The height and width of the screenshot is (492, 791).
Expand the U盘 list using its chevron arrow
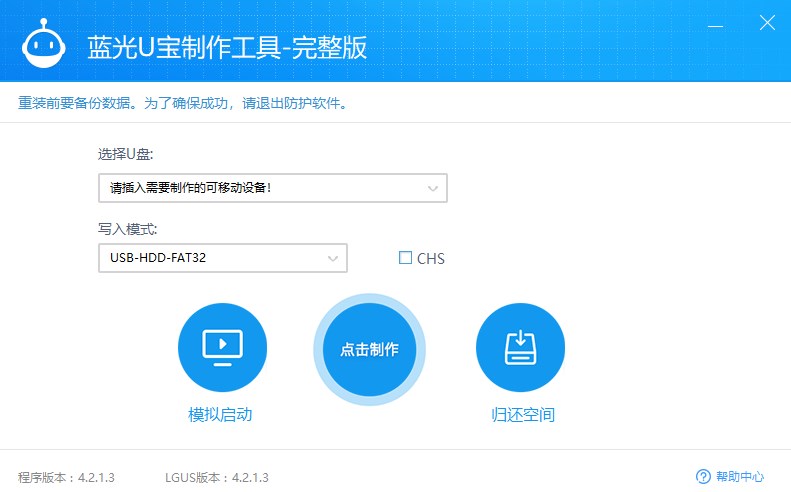click(432, 188)
